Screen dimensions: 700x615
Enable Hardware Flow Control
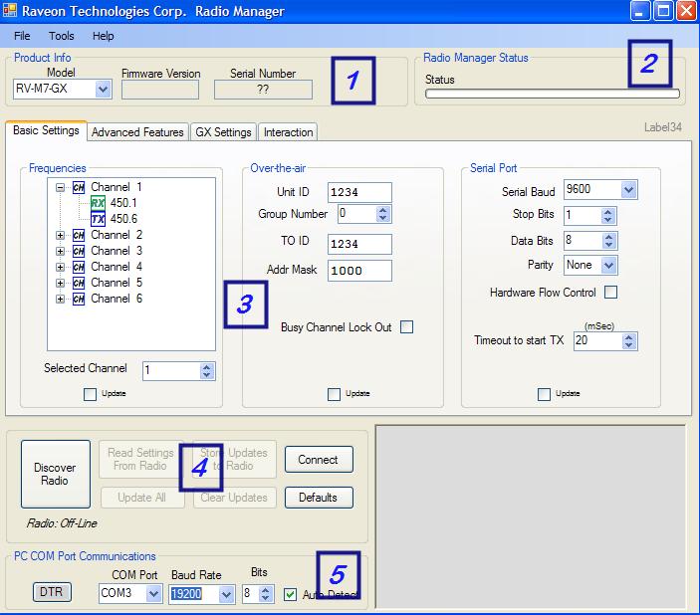[610, 293]
